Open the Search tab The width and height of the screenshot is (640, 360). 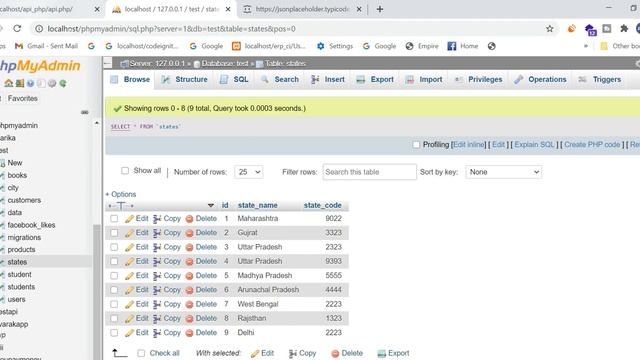click(x=280, y=80)
